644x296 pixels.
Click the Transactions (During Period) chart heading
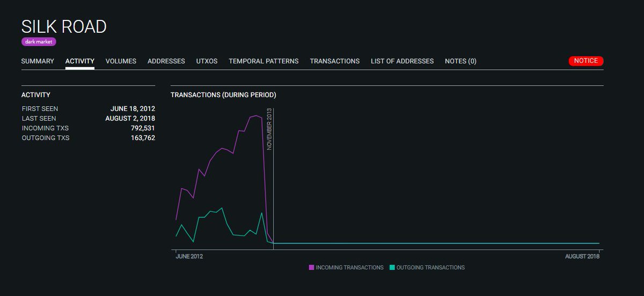(x=223, y=95)
